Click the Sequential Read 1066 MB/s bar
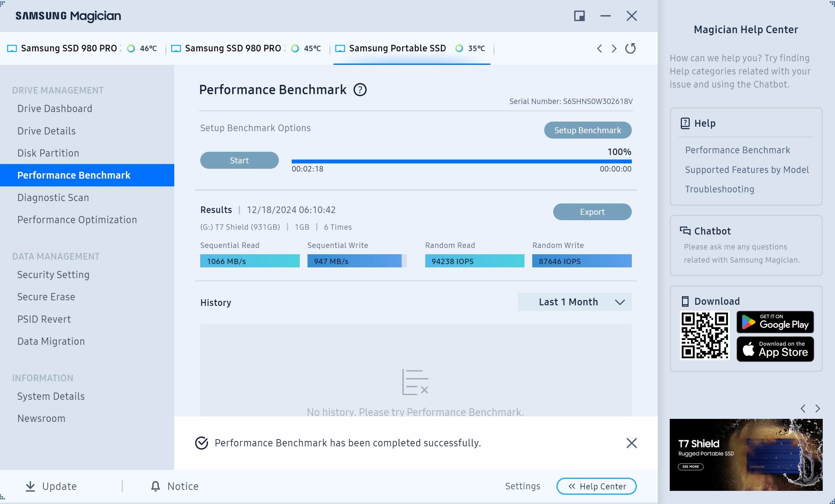Viewport: 835px width, 504px height. pos(250,261)
